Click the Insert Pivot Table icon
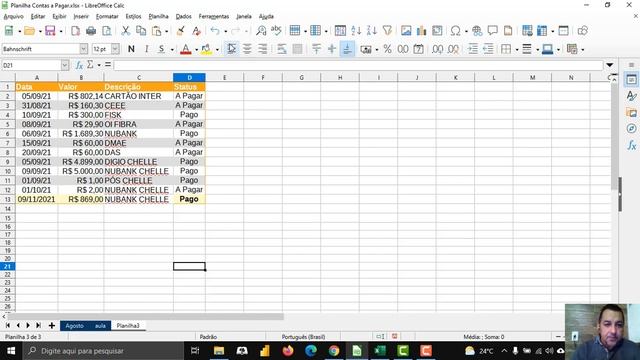This screenshot has height=360, width=640. [x=437, y=31]
